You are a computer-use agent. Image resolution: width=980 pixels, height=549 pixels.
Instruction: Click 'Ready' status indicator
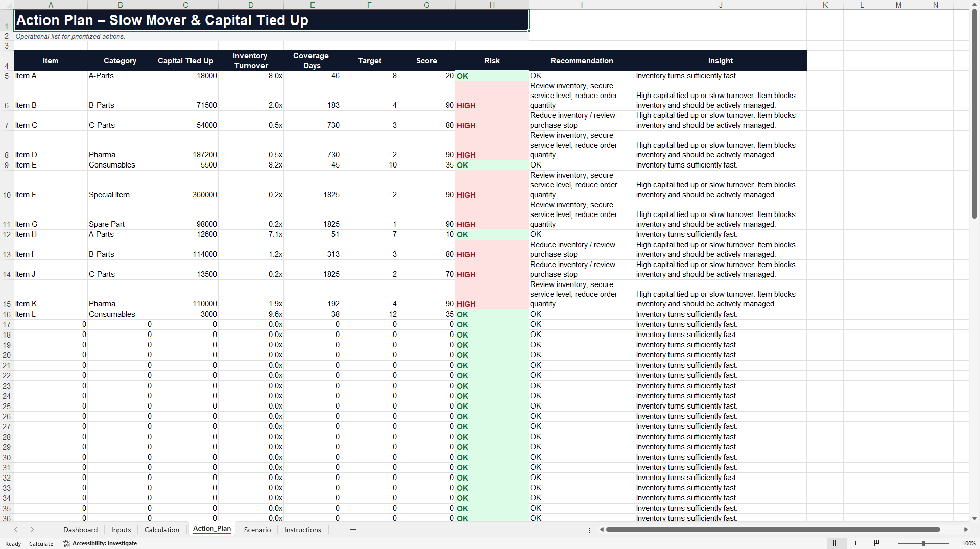pos(13,544)
